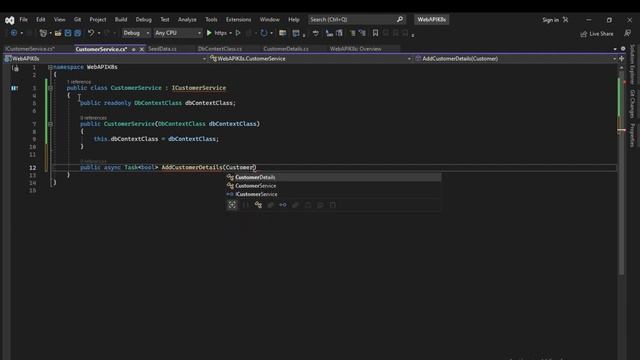
Task: Open the Debug menu
Action: point(143,20)
